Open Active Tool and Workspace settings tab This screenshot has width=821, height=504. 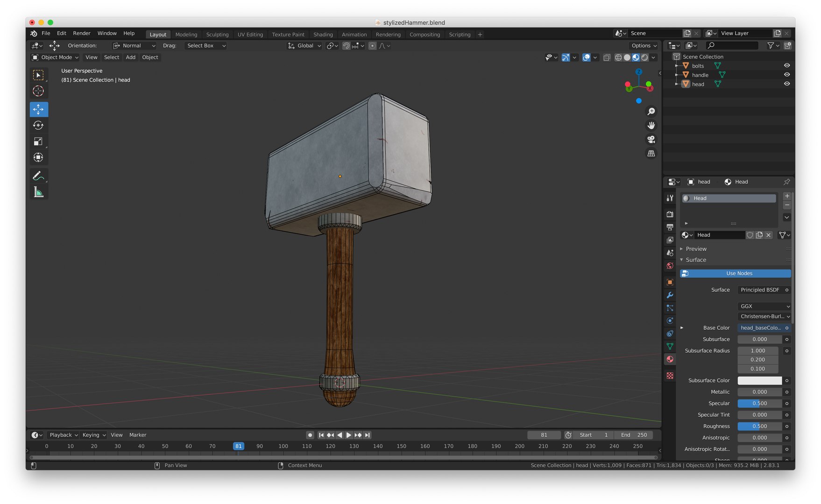[670, 198]
